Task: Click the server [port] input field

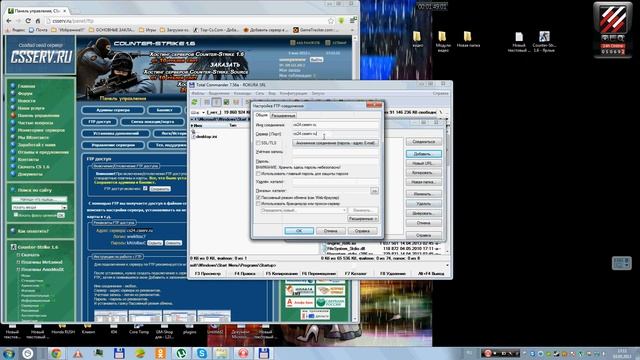Action: pyautogui.click(x=335, y=133)
